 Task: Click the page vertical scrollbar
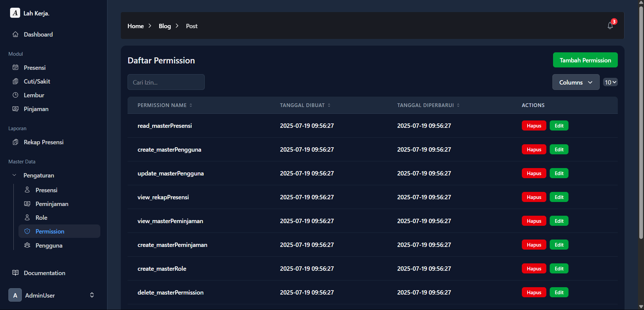(641, 134)
